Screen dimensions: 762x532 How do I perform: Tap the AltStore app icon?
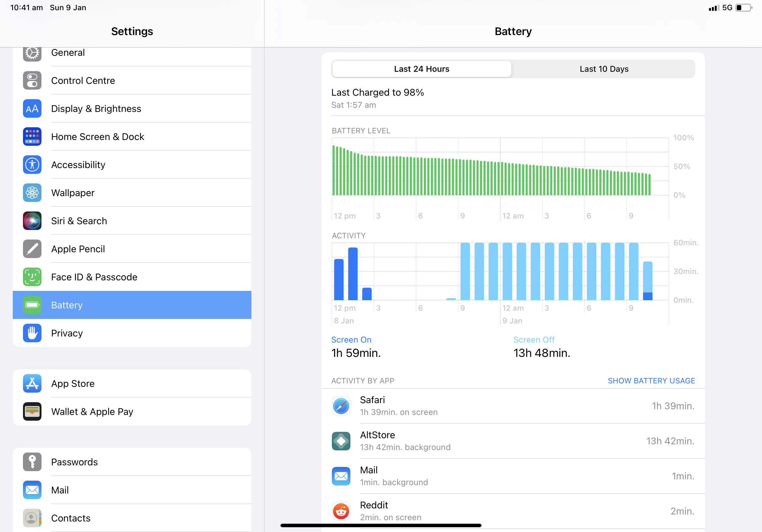(x=341, y=441)
